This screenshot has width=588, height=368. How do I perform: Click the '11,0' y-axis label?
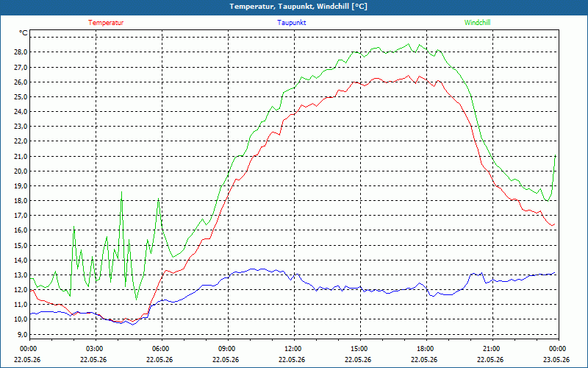click(21, 305)
